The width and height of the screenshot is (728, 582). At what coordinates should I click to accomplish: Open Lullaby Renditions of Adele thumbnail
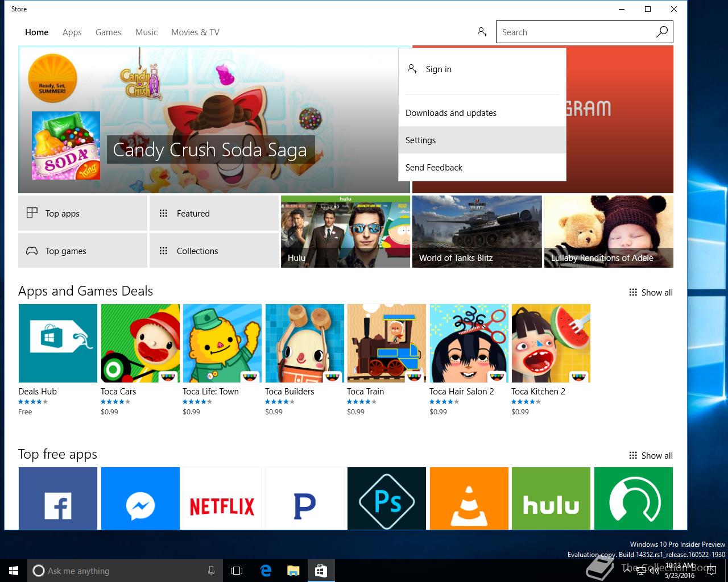pyautogui.click(x=609, y=231)
